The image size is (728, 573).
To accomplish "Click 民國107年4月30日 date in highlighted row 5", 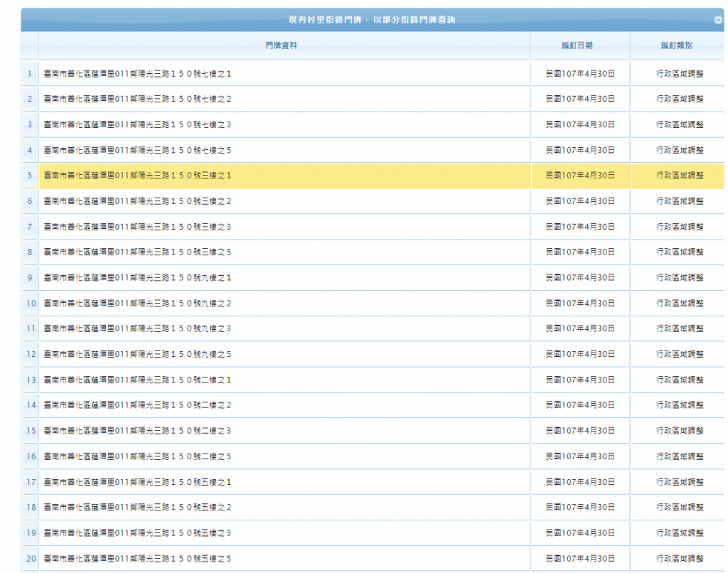I will pos(580,176).
